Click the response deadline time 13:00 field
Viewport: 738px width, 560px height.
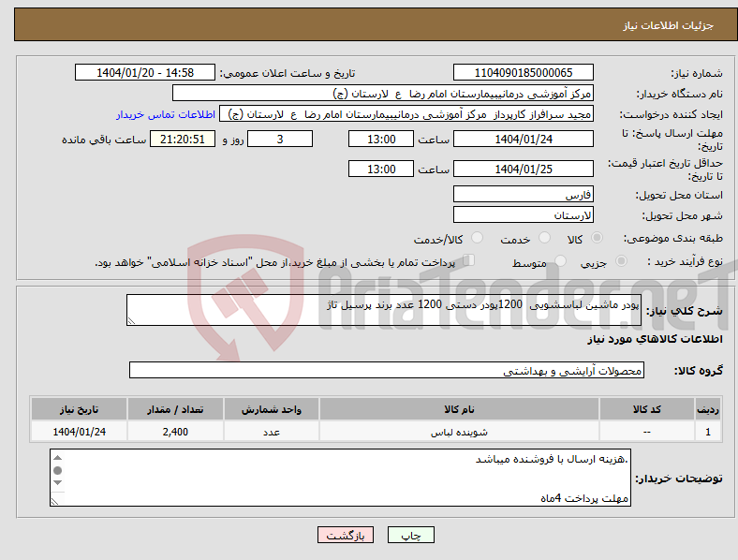(x=381, y=139)
